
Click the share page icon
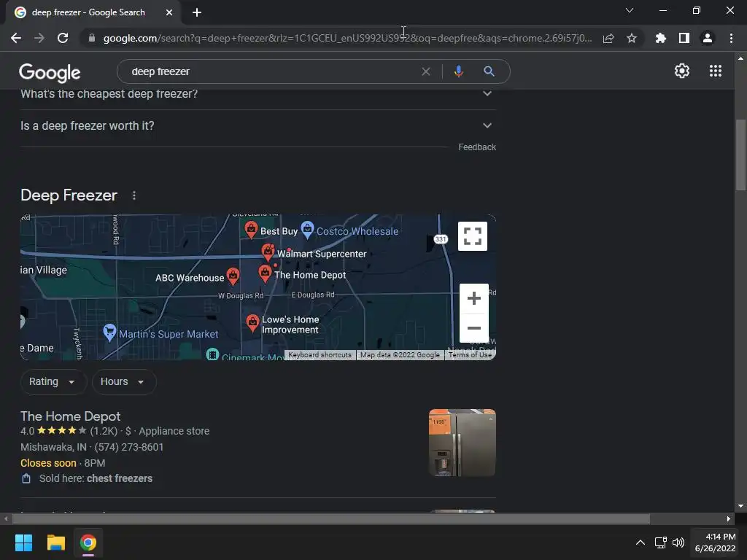pyautogui.click(x=608, y=38)
